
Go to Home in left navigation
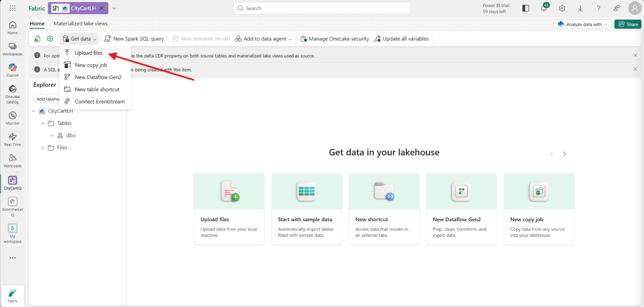tap(13, 28)
